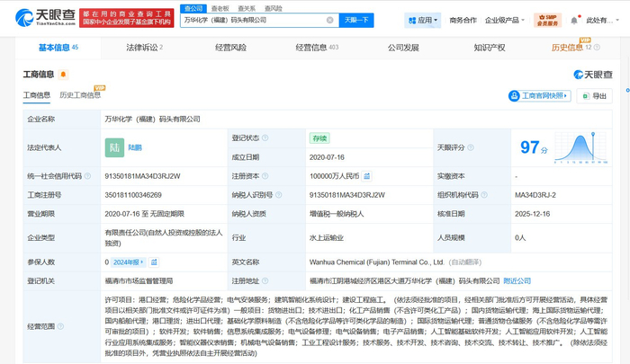Click the chart icon beside 注册资本 value
This screenshot has width=630, height=364.
(x=367, y=176)
